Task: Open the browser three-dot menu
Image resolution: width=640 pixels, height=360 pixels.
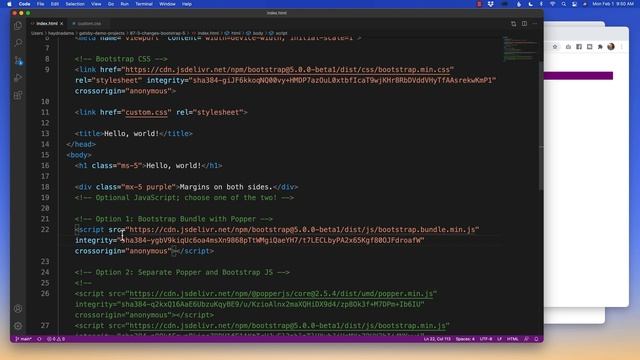Action: [x=622, y=47]
